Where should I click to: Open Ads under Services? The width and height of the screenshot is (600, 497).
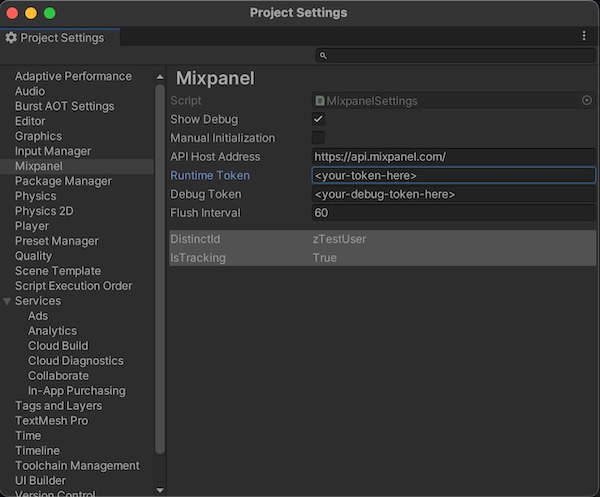(38, 316)
